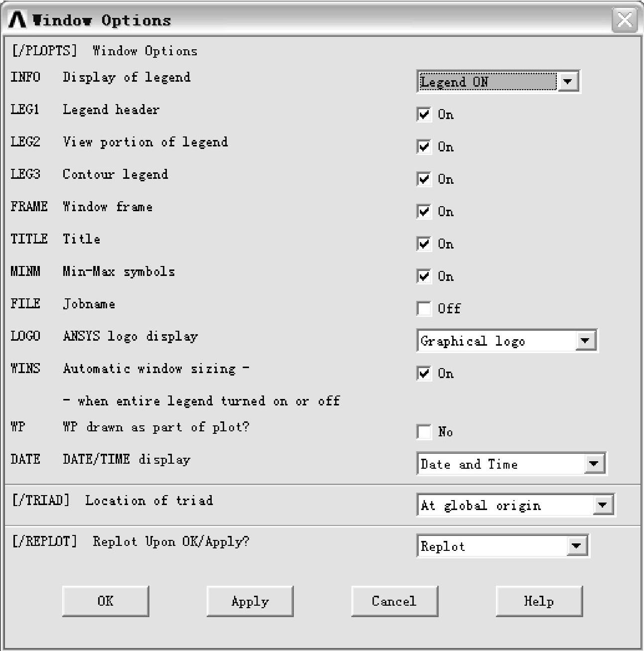Open the Replot Upon OK/Apply dropdown

coord(502,546)
